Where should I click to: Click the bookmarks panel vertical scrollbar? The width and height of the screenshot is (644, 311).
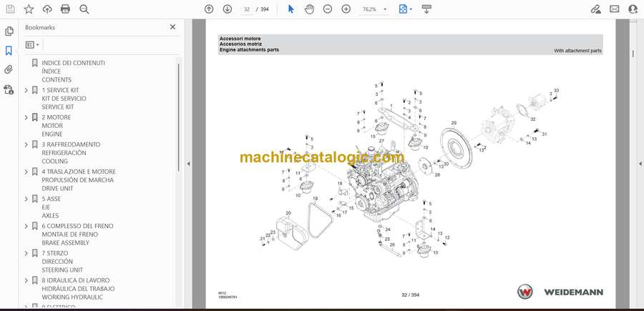pos(178,117)
